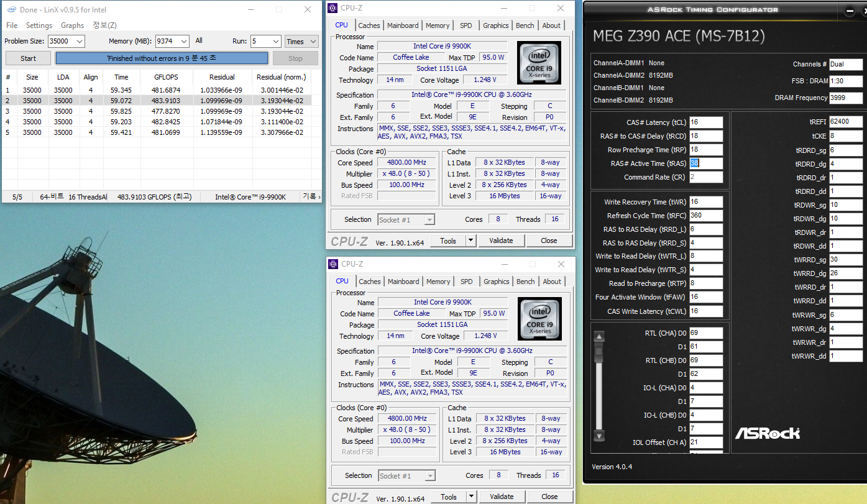Image resolution: width=867 pixels, height=504 pixels.
Task: Click the GFLOPS column header in LinX
Action: coord(167,77)
